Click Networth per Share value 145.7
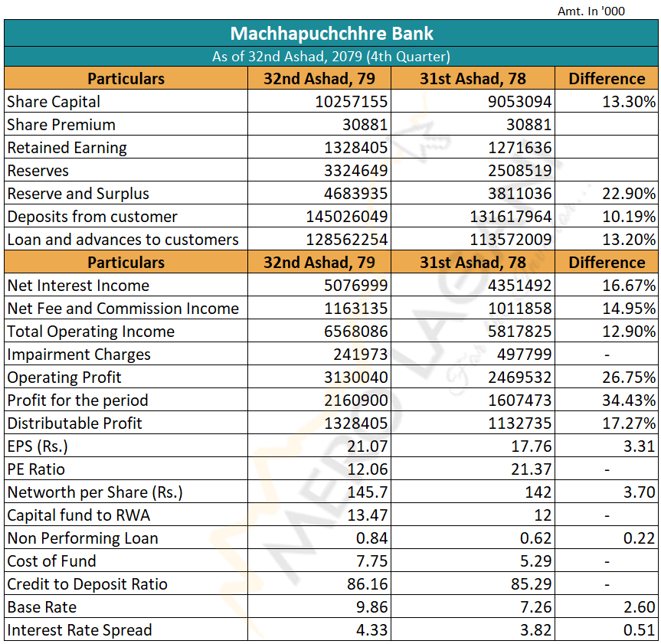Viewport: 661px width, 644px height. (367, 492)
